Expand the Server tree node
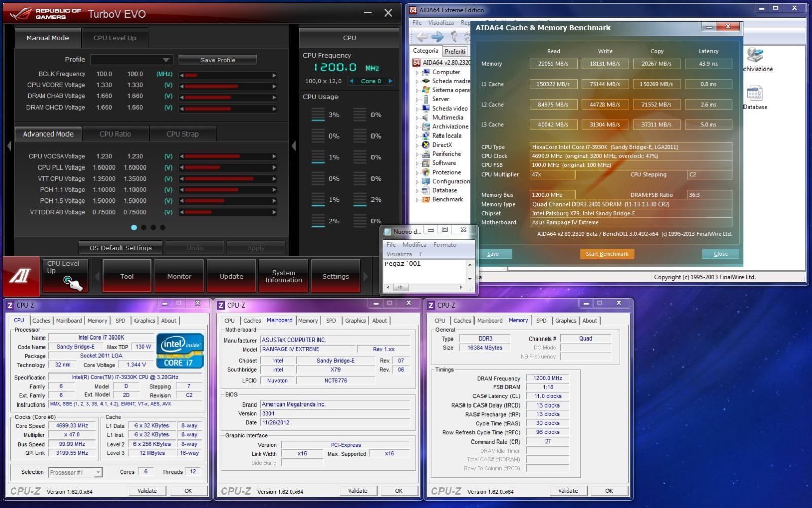812x508 pixels. tap(417, 100)
